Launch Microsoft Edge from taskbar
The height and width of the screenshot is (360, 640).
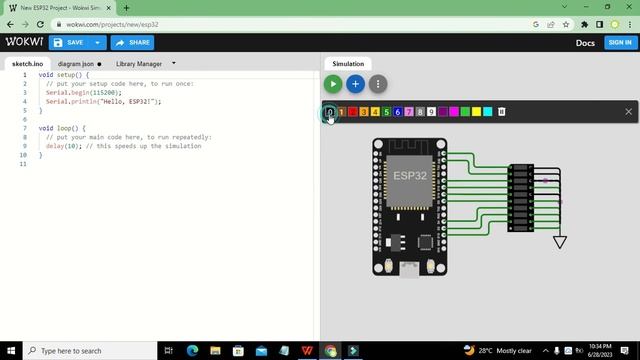(192, 351)
